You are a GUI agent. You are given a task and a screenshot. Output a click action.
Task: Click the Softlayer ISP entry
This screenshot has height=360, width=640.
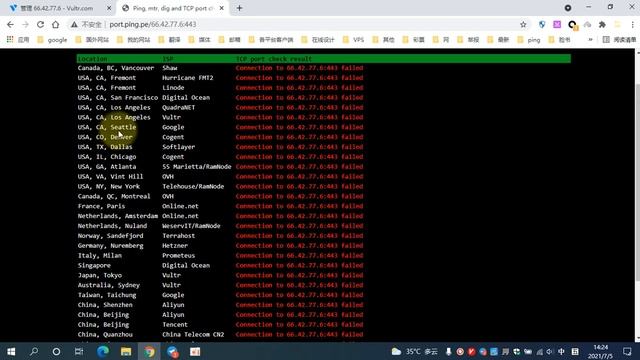pyautogui.click(x=178, y=147)
